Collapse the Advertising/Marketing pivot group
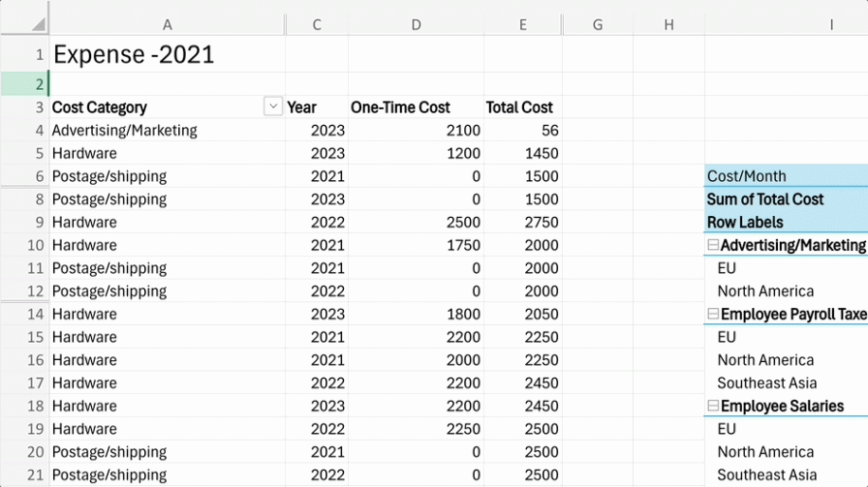Viewport: 868px width, 487px height. coord(713,245)
